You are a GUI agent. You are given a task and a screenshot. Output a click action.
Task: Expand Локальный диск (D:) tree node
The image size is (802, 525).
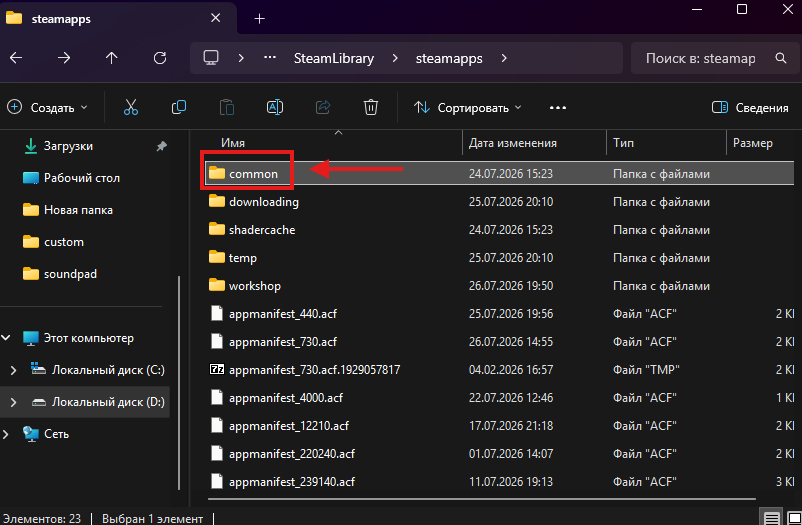tap(13, 402)
